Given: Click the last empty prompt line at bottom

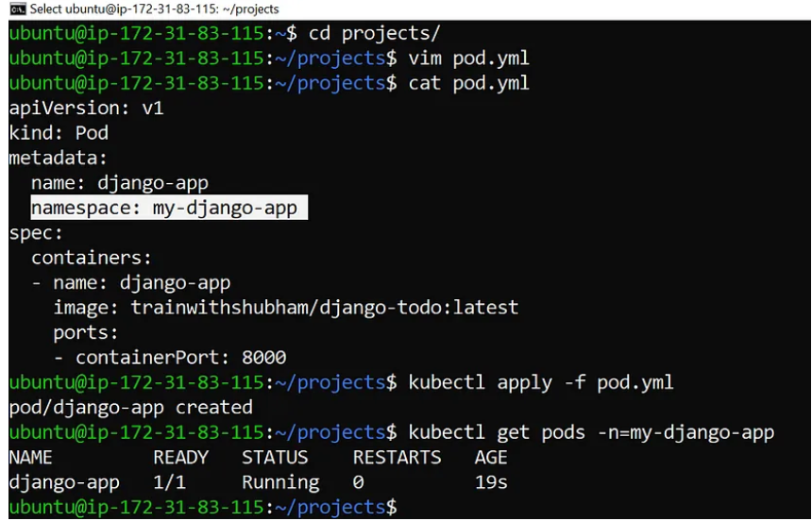Looking at the screenshot, I should click(x=203, y=507).
